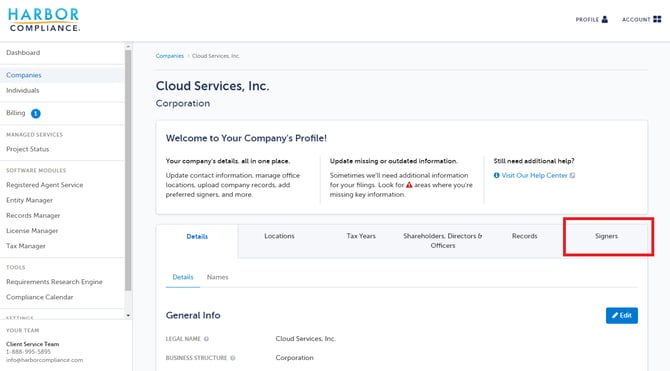Image resolution: width=670 pixels, height=371 pixels.
Task: Click the Business Structure value Corporation
Action: click(294, 358)
